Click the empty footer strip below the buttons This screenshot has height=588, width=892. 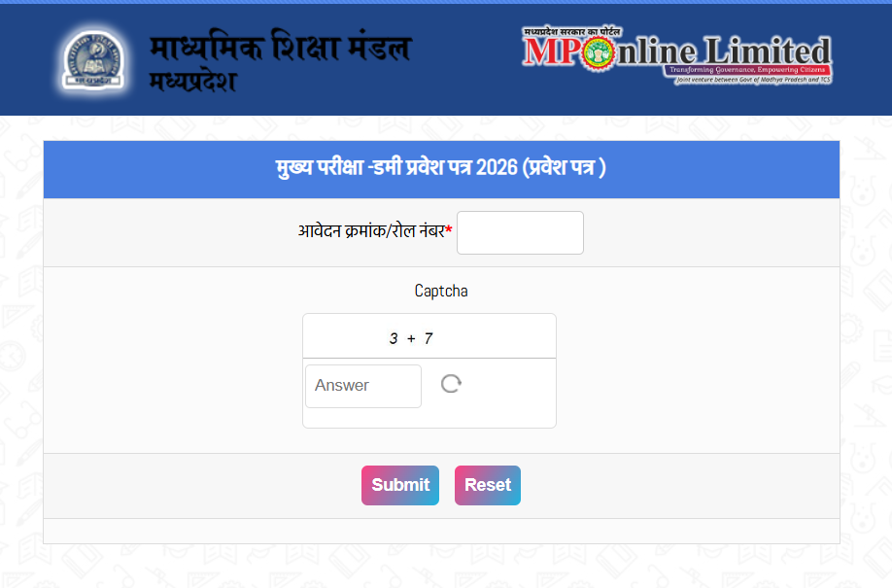441,531
